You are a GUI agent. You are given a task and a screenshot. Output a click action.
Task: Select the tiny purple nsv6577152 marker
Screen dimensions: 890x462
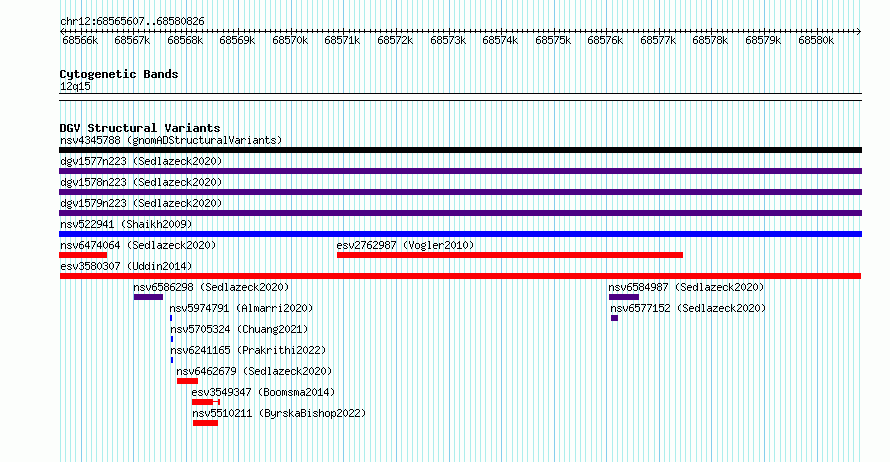[x=614, y=318]
